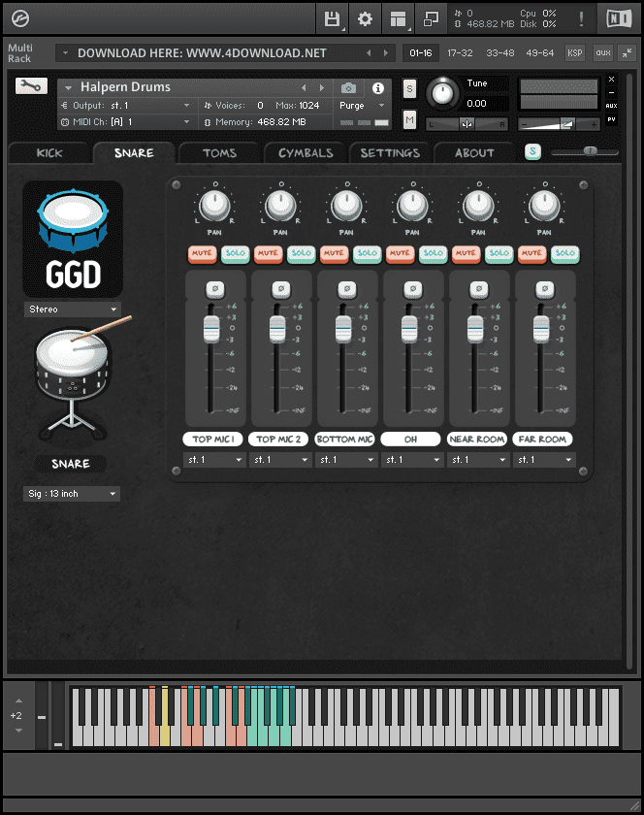Click the KSP multi script button
This screenshot has width=644, height=815.
pos(575,53)
